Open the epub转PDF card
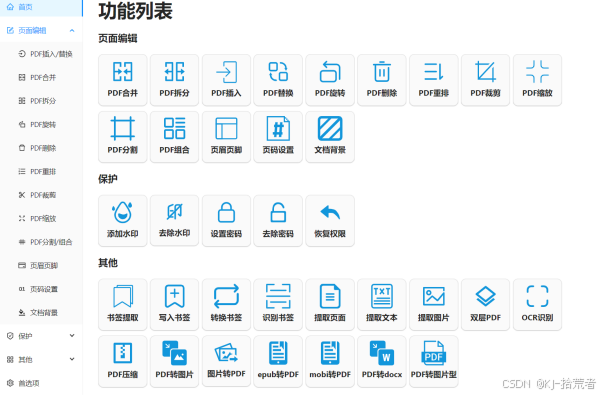The image size is (602, 395). [x=278, y=361]
